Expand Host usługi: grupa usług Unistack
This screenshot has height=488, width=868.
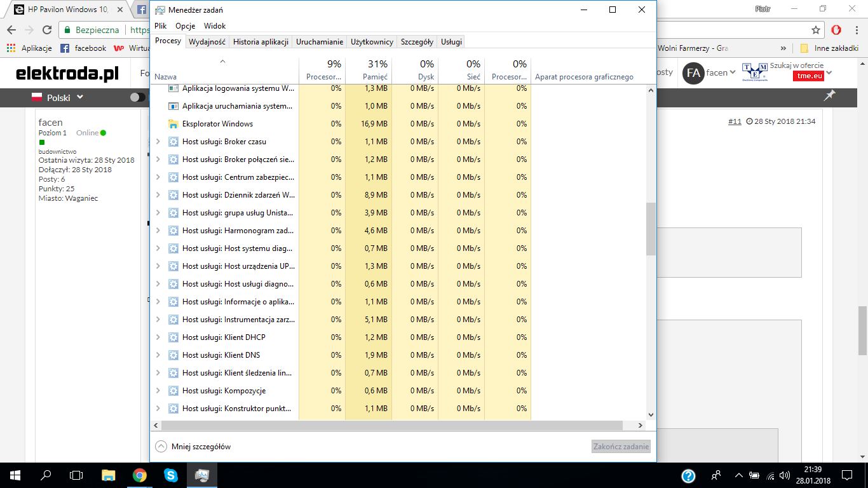pos(158,213)
